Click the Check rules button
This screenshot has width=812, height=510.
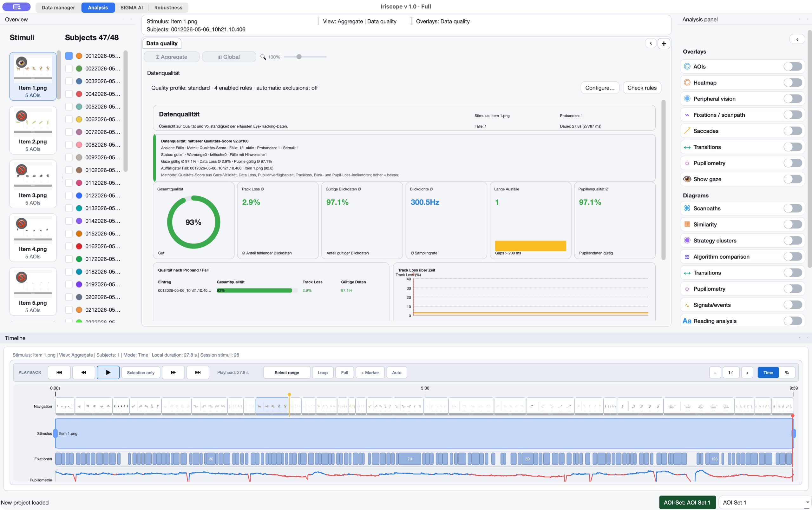pyautogui.click(x=642, y=88)
